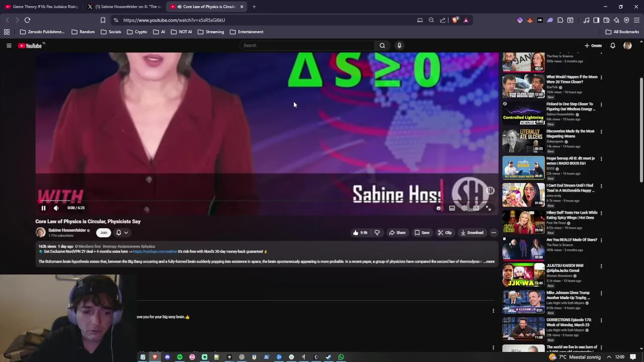The height and width of the screenshot is (362, 644).
Task: Open the Crypto bookmarks folder
Action: tap(137, 32)
